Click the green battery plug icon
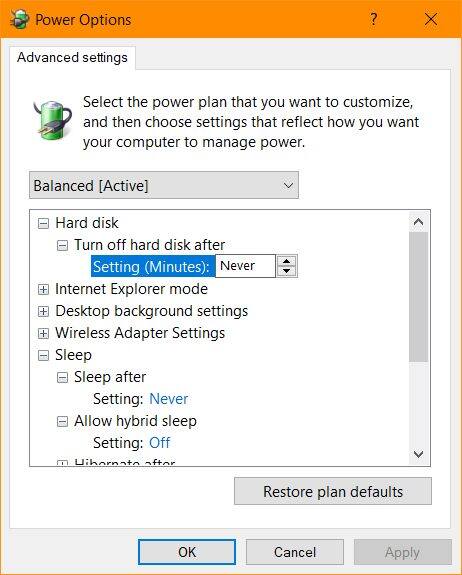 [52, 120]
